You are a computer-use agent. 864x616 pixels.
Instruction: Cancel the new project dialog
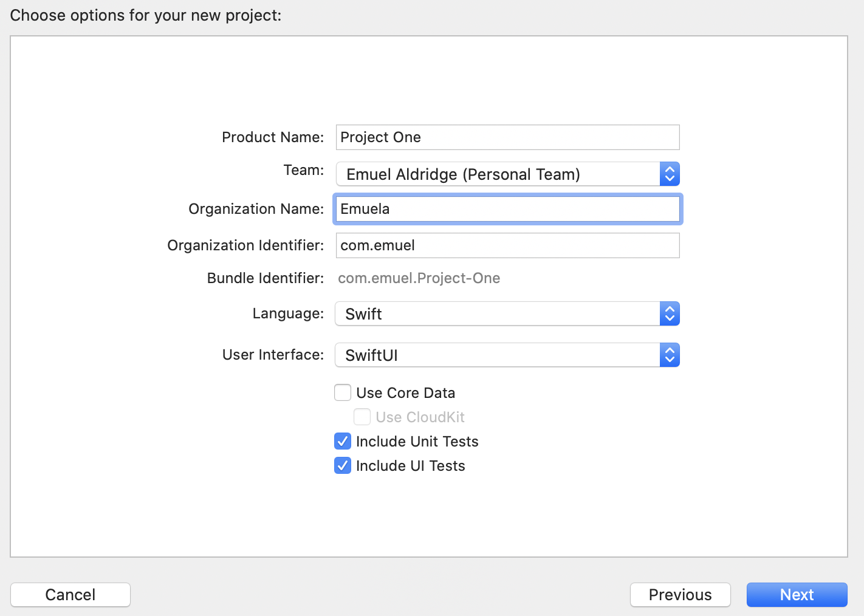(70, 595)
